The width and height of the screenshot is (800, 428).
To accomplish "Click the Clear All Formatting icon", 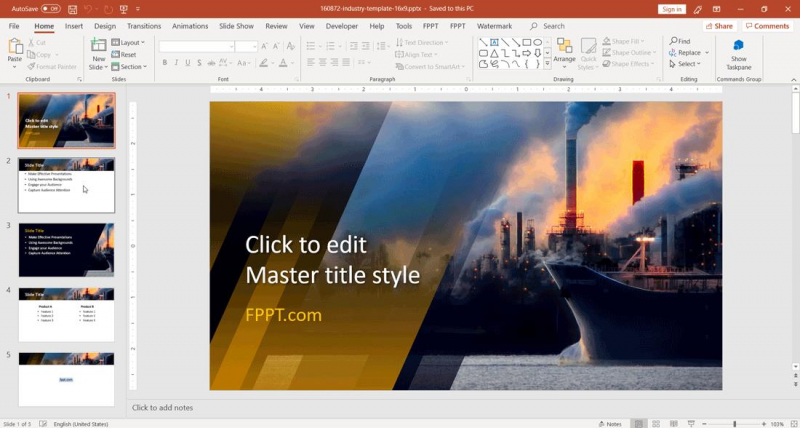I will (290, 46).
